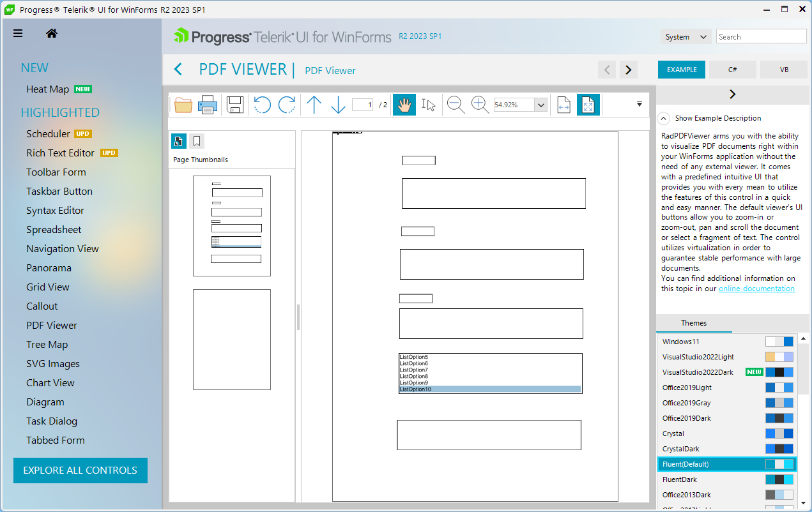
Task: Open Grid View example
Action: [x=48, y=287]
